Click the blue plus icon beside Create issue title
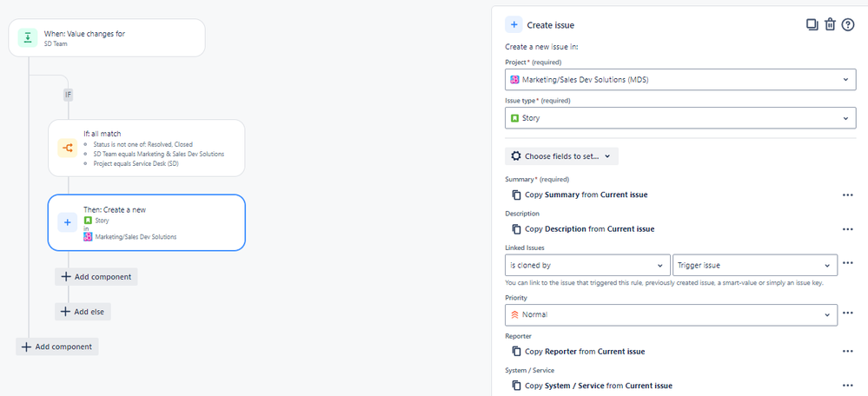868x396 pixels. (x=514, y=25)
